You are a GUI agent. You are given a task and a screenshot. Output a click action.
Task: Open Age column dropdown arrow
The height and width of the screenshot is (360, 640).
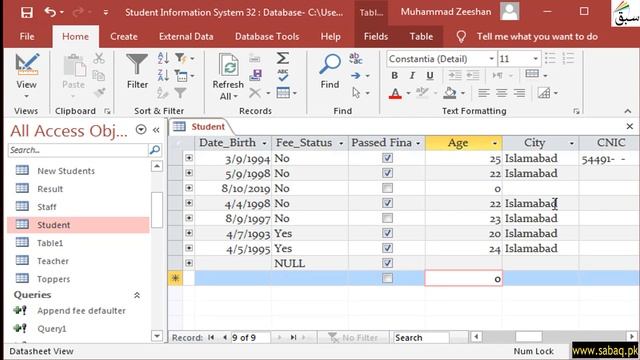pyautogui.click(x=495, y=143)
